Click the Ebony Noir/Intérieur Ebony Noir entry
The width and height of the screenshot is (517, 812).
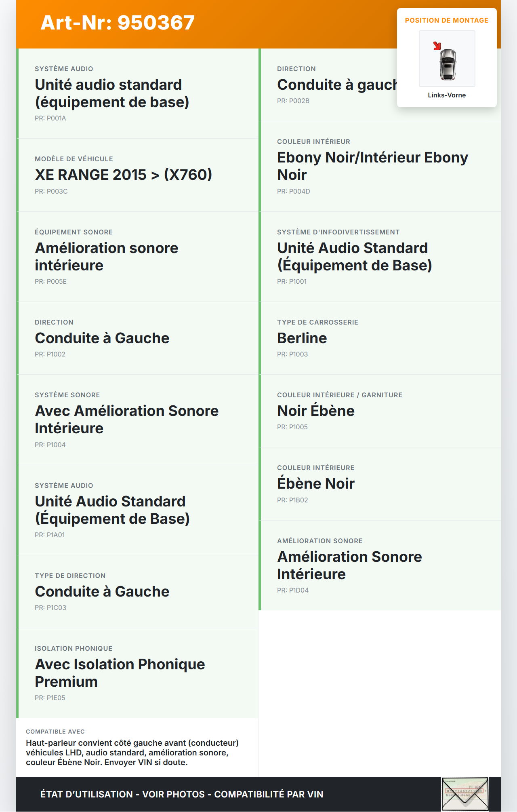(372, 166)
